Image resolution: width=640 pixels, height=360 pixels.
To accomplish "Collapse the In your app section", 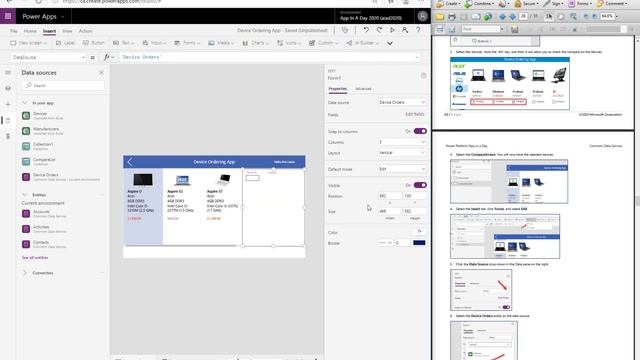I will 24,103.
